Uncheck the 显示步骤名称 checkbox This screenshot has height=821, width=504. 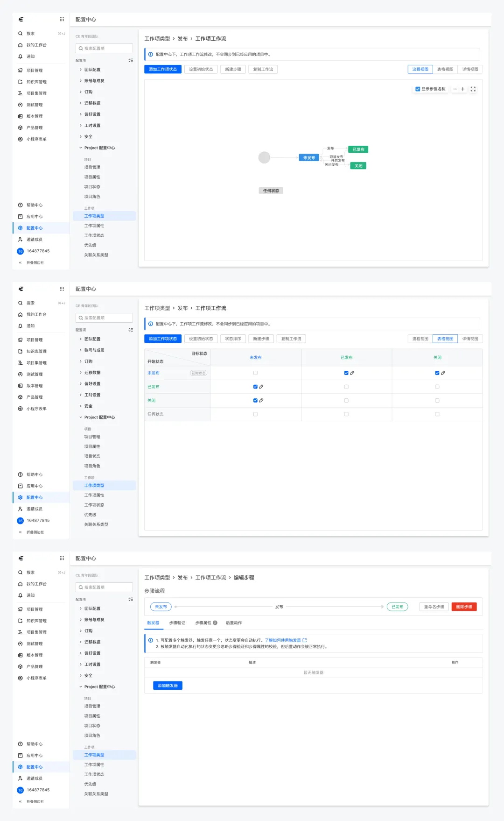tap(418, 89)
